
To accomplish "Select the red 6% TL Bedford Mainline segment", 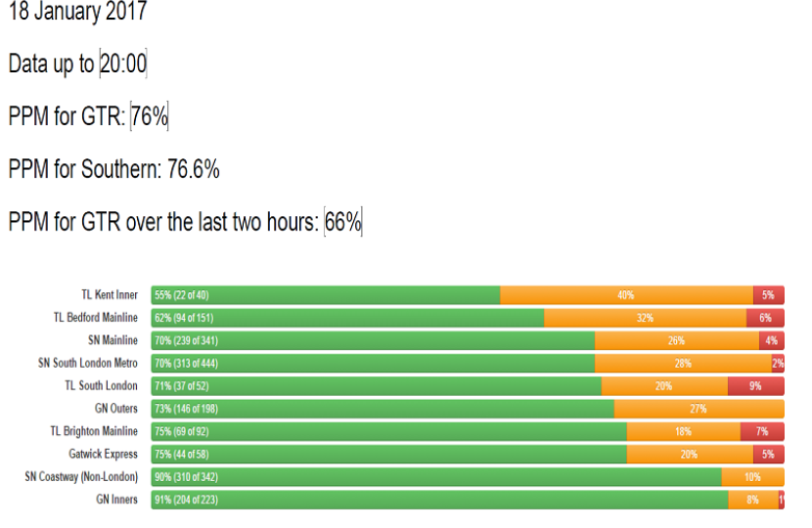I will tap(765, 318).
